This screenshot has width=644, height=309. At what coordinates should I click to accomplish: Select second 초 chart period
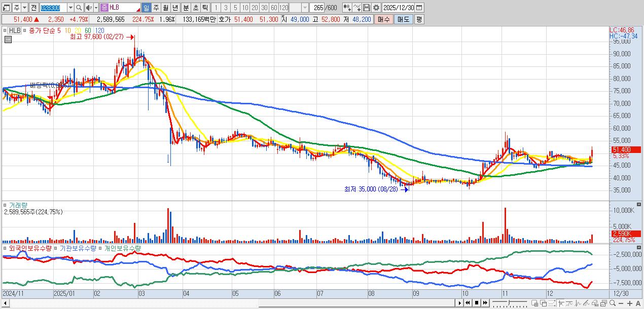195,8
